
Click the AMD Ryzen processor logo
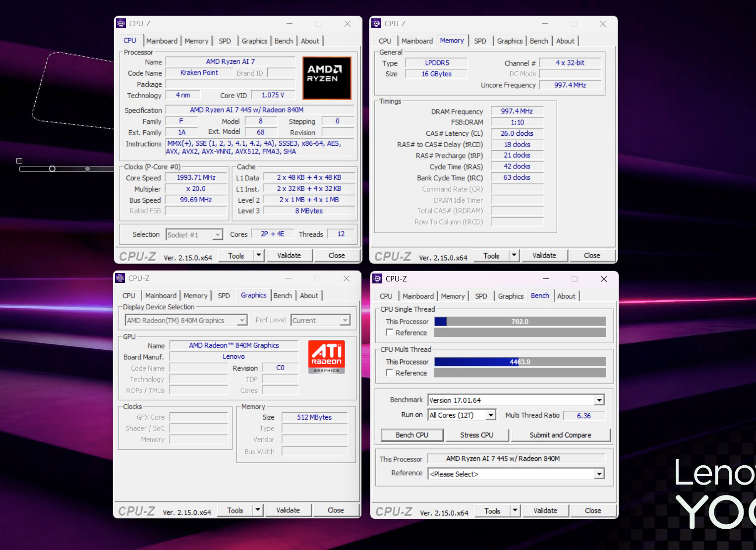click(327, 78)
